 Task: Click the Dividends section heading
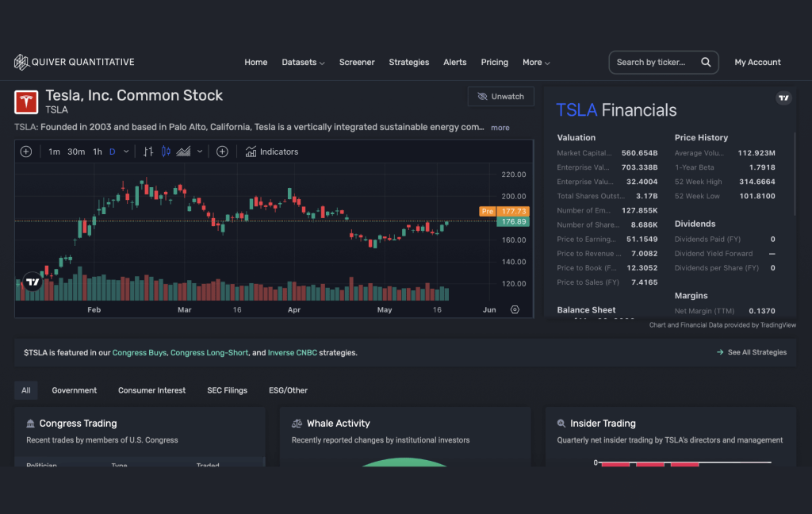click(x=695, y=224)
